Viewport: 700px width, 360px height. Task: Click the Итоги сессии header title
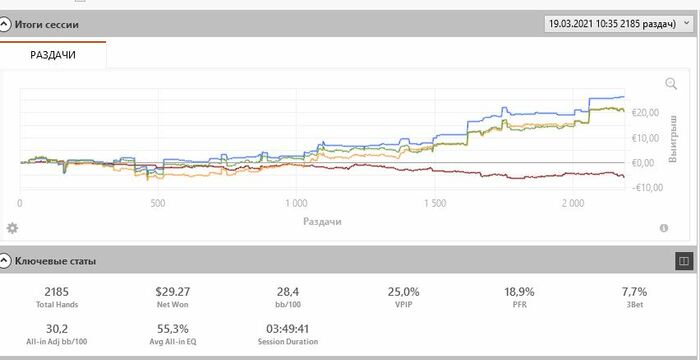click(x=47, y=24)
